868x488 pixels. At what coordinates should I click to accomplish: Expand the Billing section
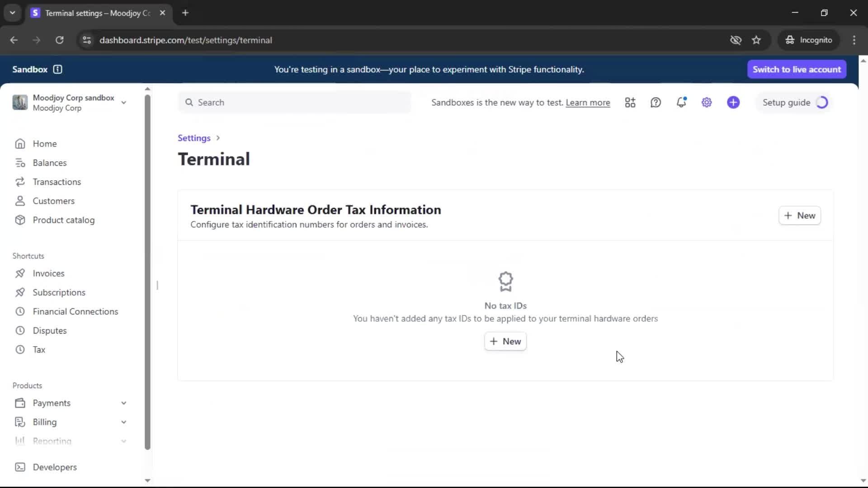[x=123, y=422]
